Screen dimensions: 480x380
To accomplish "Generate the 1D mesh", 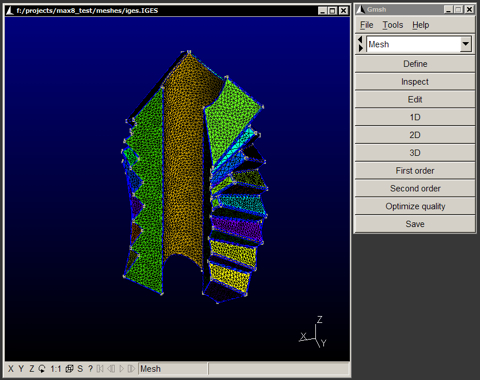I will [x=415, y=117].
